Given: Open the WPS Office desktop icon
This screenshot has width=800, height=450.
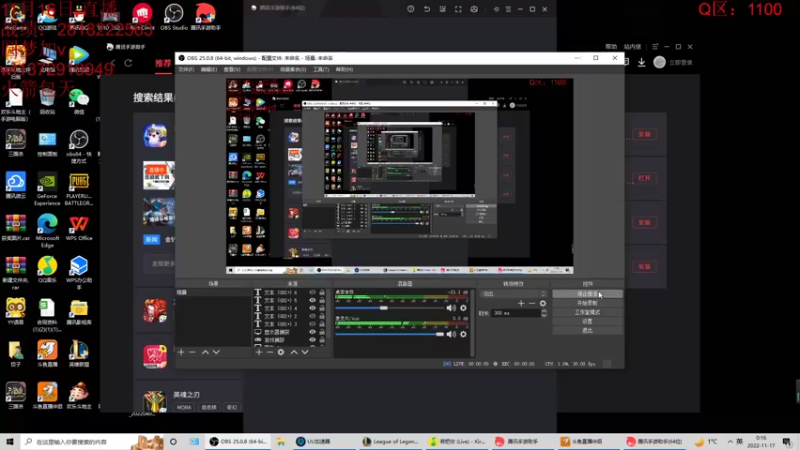Looking at the screenshot, I should tap(78, 225).
